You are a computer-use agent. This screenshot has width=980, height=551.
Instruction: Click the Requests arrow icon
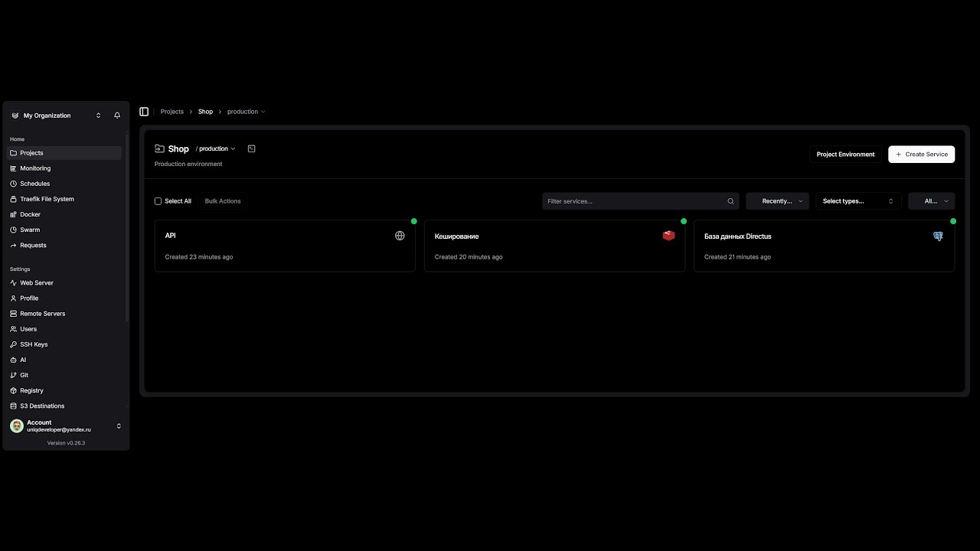tap(13, 245)
